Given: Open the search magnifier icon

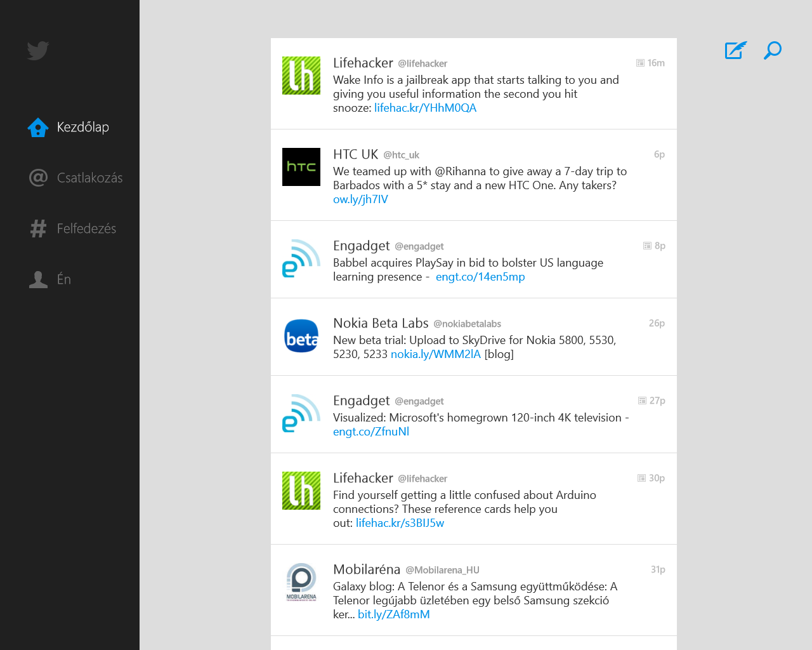Looking at the screenshot, I should point(772,50).
